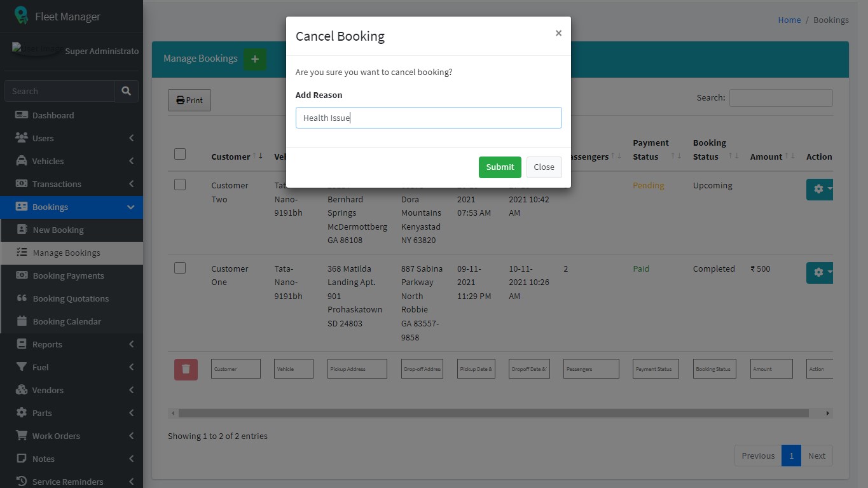Open gear action menu for Customer Two
Screen dimensions: 868x488
(819, 189)
